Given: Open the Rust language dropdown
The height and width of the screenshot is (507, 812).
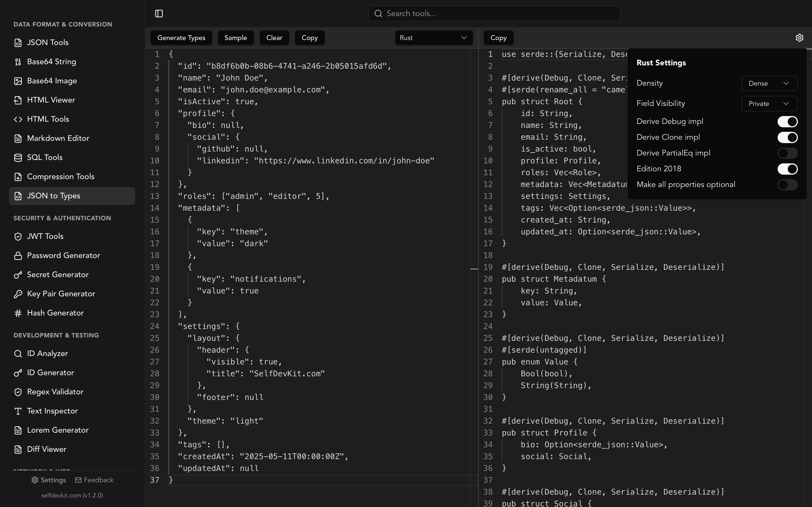Looking at the screenshot, I should click(x=434, y=37).
